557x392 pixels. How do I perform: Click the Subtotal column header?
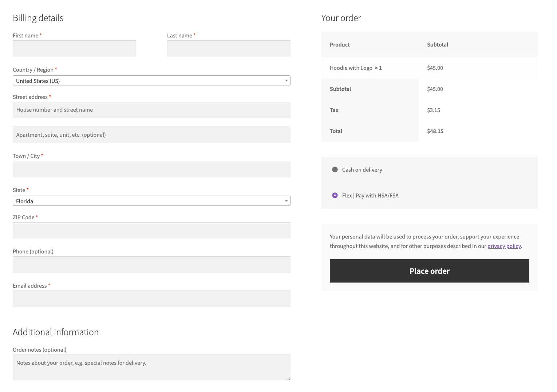pyautogui.click(x=438, y=45)
